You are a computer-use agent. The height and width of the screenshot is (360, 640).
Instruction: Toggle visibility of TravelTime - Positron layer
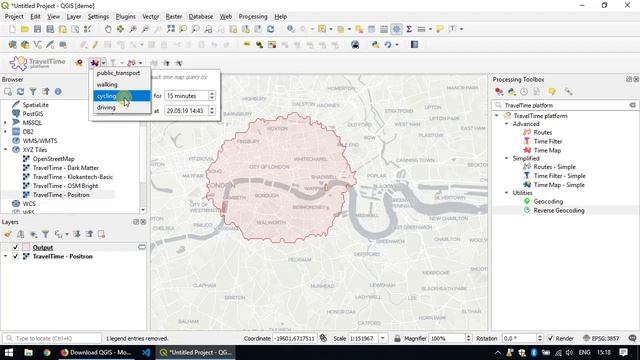(16, 256)
